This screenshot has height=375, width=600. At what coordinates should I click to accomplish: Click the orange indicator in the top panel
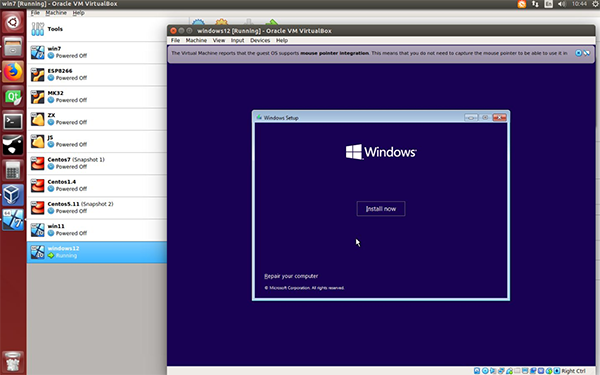(x=522, y=4)
